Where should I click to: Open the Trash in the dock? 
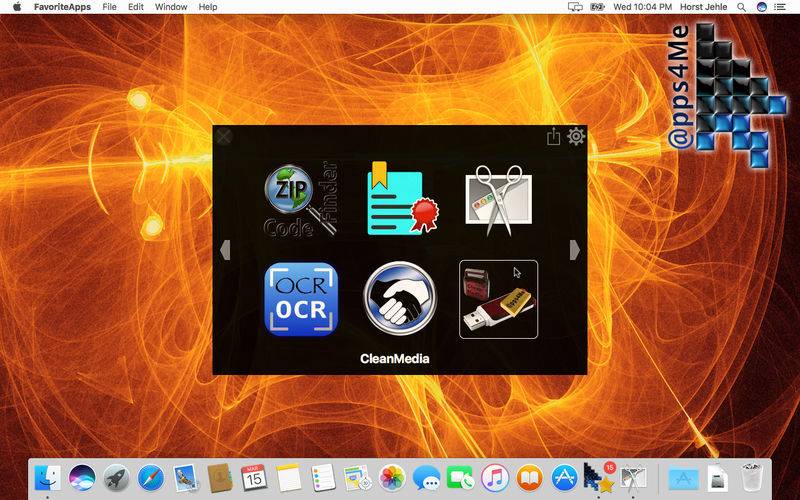pos(751,478)
